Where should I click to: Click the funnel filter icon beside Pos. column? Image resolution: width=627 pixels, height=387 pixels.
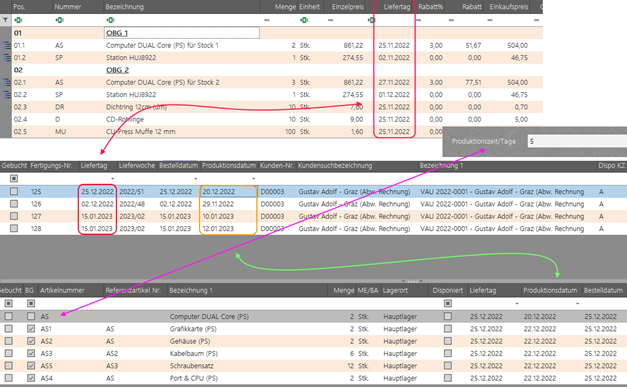tap(5, 20)
